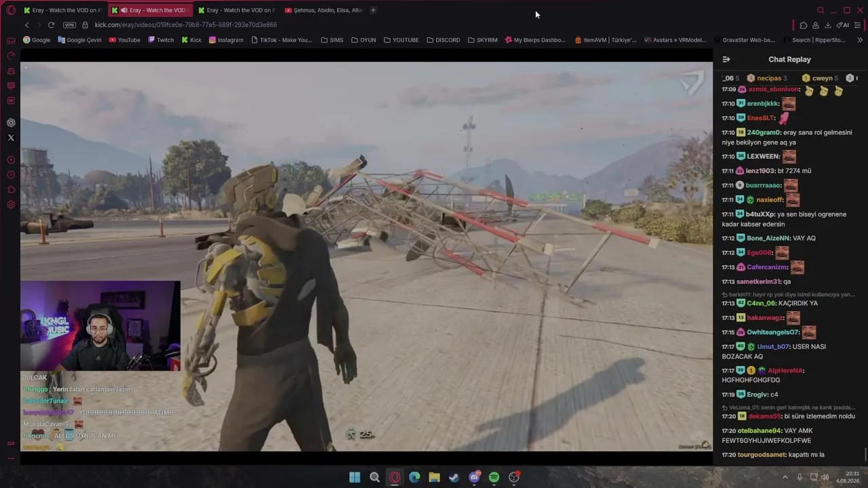The image size is (868, 488).
Task: Click username hakanwagz in chat
Action: point(766,318)
